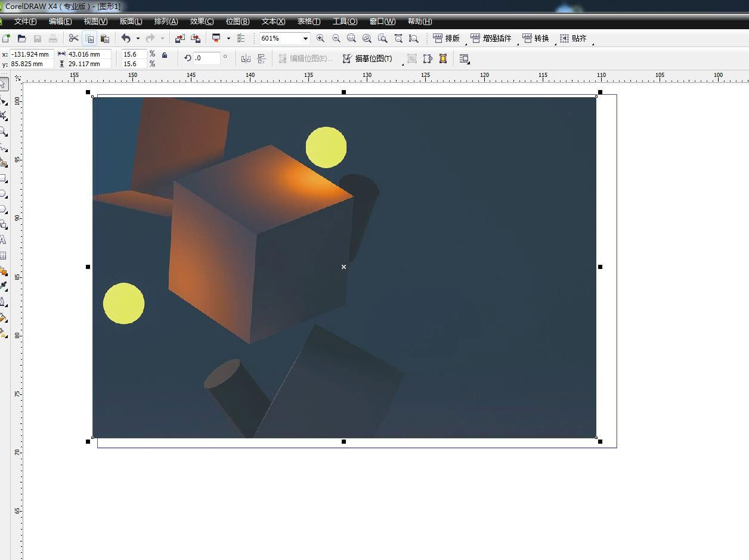Image resolution: width=749 pixels, height=560 pixels.
Task: Open the 601% zoom level dropdown
Action: [305, 39]
